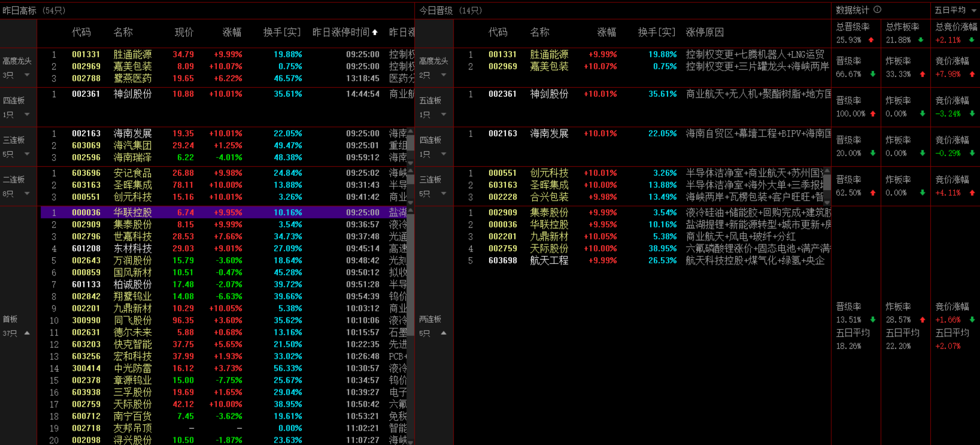
Task: Expand the 高度龙头 3只 group in 昨日高标
Action: click(x=27, y=75)
